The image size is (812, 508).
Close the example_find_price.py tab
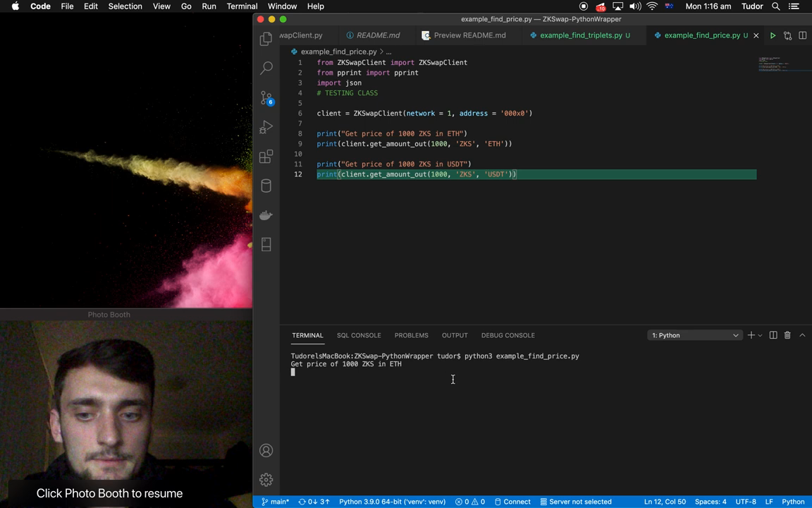(756, 35)
